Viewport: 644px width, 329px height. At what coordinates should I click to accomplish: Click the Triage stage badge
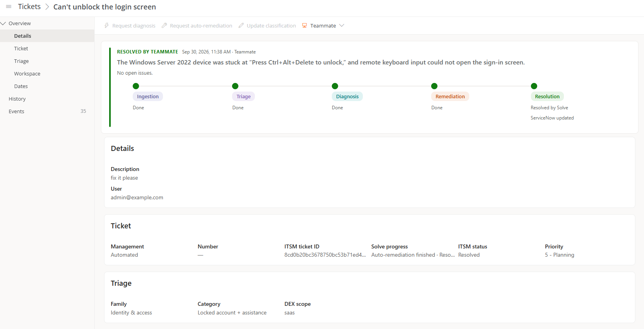(x=243, y=96)
